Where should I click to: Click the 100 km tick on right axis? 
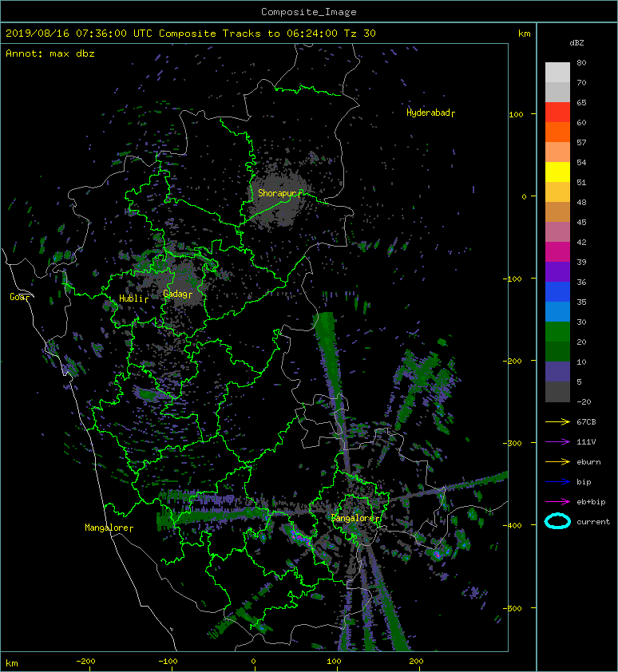516,114
